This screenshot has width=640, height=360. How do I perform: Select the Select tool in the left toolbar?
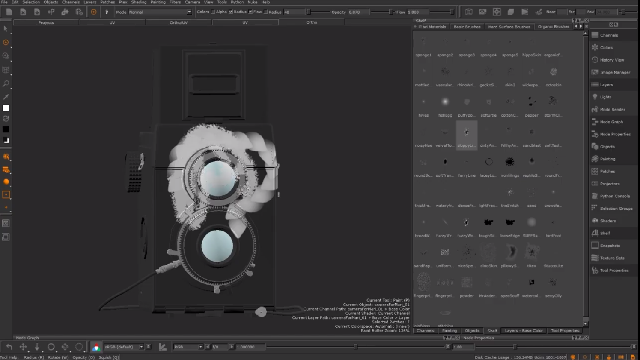[6, 29]
